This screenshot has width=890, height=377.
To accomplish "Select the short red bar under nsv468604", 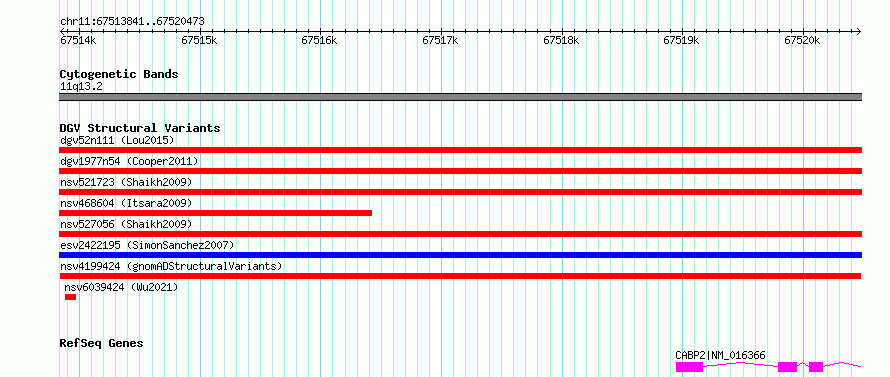I will (x=216, y=213).
